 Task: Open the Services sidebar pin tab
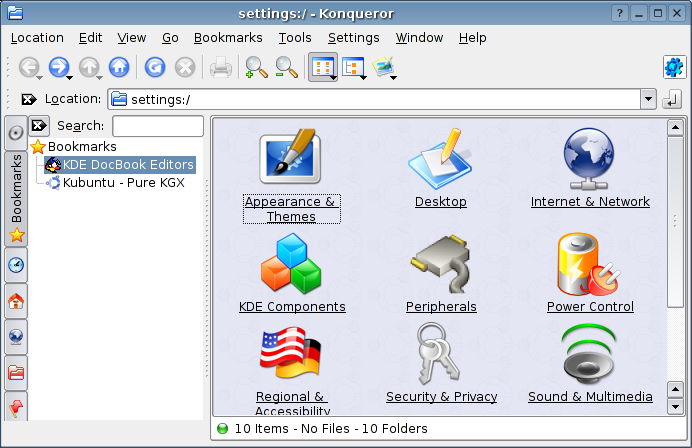pos(16,407)
